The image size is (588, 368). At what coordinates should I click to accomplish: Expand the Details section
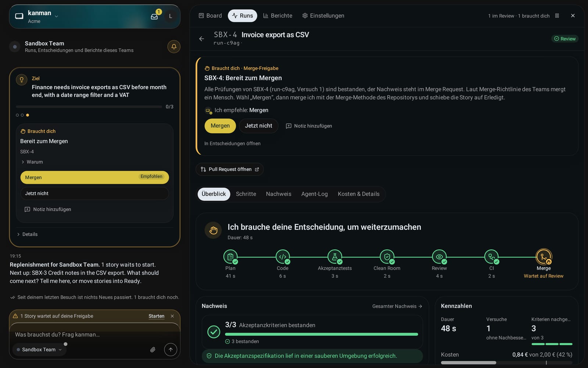tap(27, 234)
